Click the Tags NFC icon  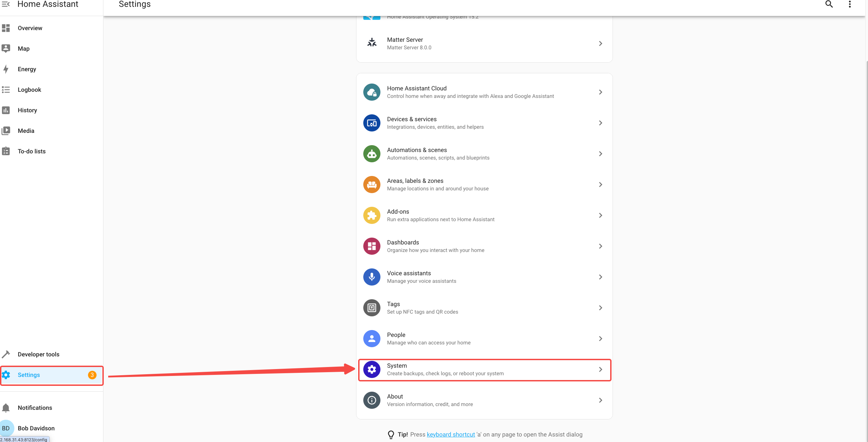[372, 308]
